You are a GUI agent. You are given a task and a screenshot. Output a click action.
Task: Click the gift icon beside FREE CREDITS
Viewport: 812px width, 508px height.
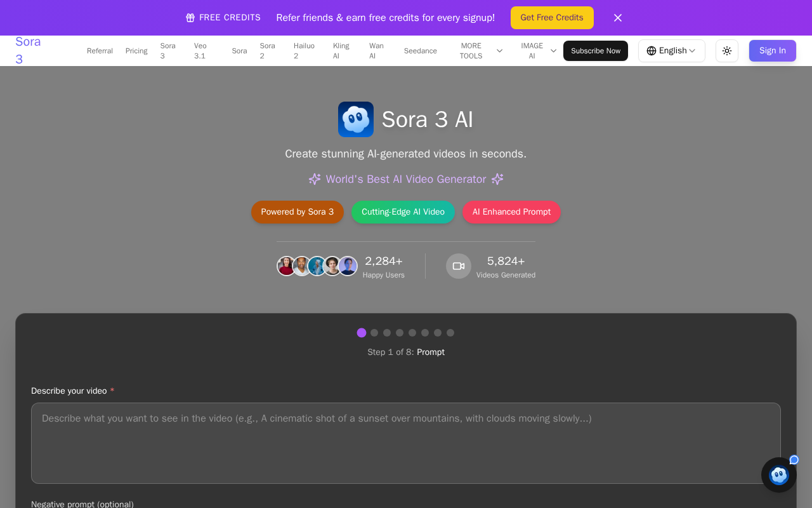pyautogui.click(x=190, y=18)
